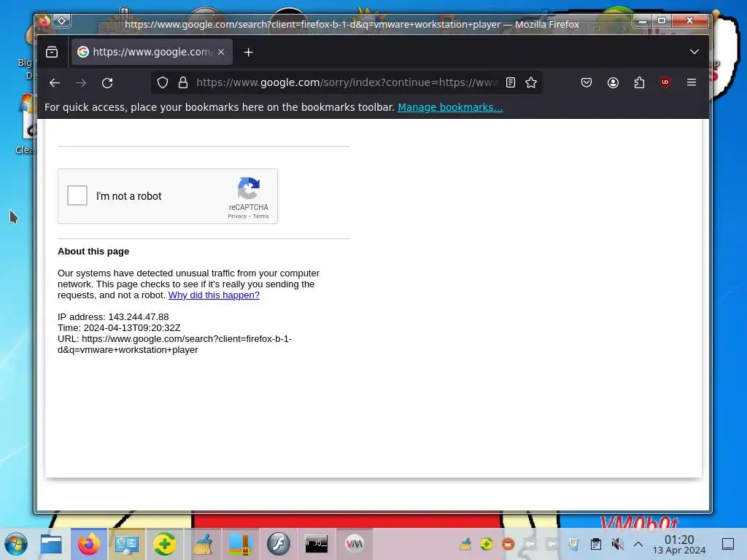The height and width of the screenshot is (560, 747).
Task: Show site security padlock info
Action: tap(183, 83)
